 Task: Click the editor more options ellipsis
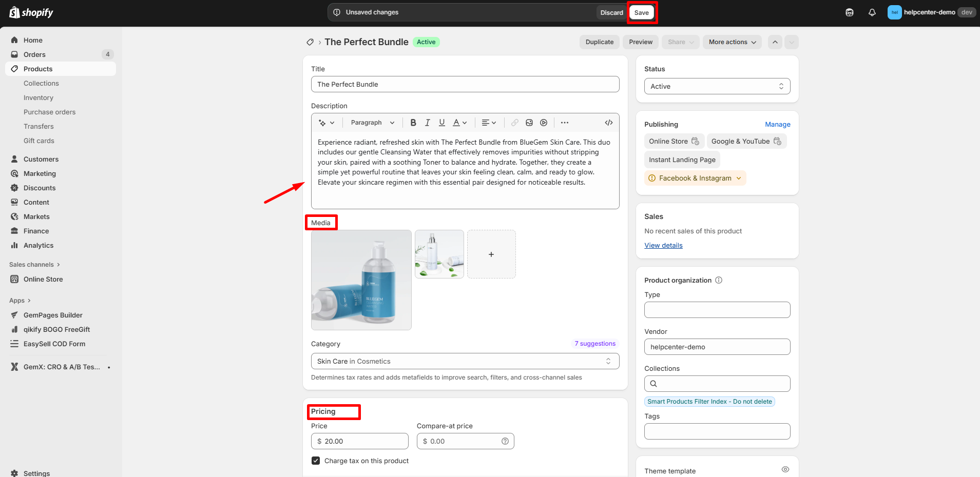[x=565, y=123]
